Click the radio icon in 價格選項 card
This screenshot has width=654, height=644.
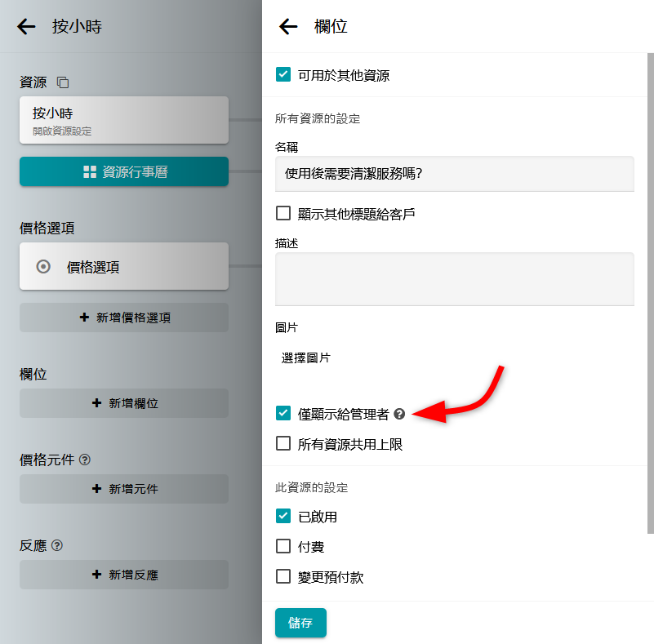(44, 266)
